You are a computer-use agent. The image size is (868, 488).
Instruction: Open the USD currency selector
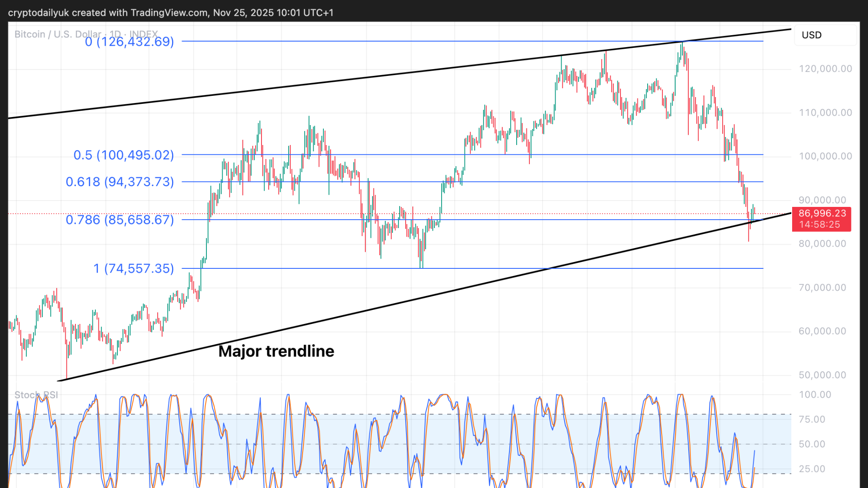(811, 35)
